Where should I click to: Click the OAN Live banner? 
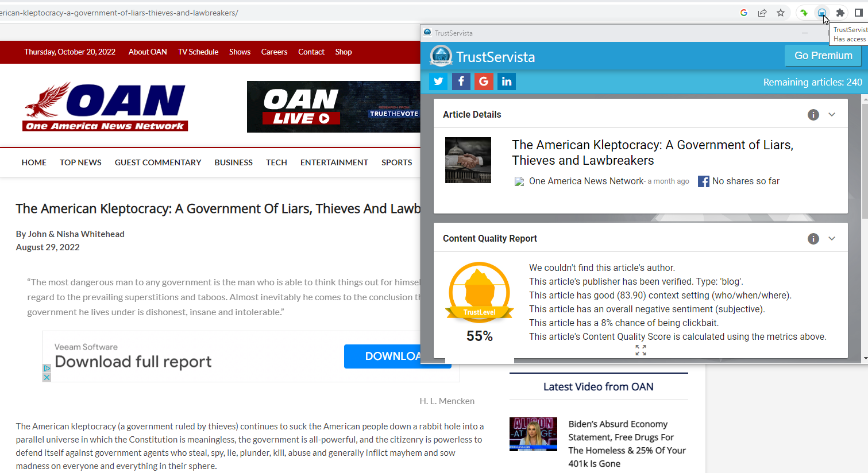pyautogui.click(x=333, y=107)
